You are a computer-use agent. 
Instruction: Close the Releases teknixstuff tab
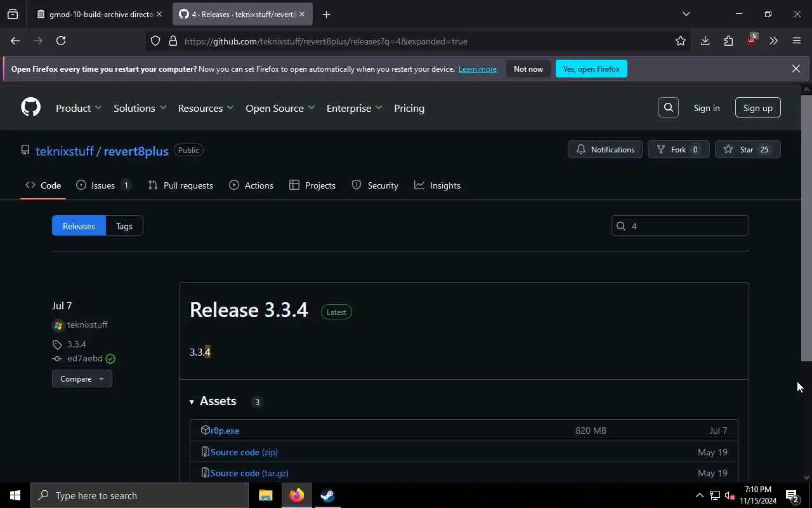(301, 14)
